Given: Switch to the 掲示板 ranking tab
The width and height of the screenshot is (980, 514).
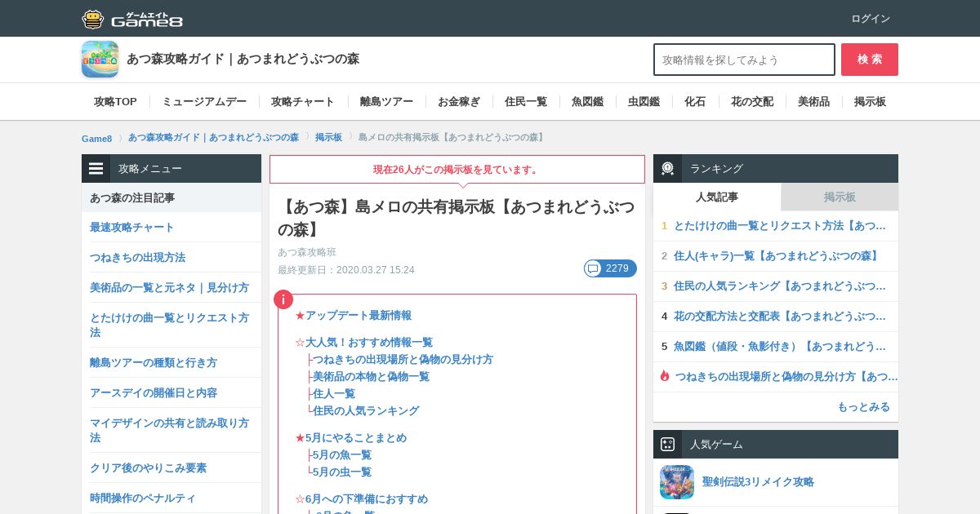Looking at the screenshot, I should coord(840,197).
